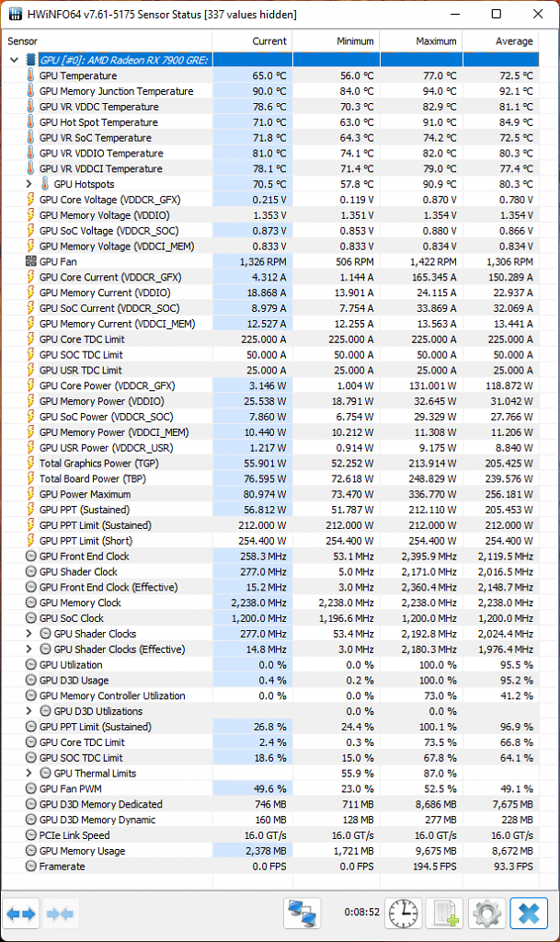This screenshot has width=560, height=942.
Task: Select the GPU Core TDC Limit 225.000 A row
Action: click(x=270, y=339)
